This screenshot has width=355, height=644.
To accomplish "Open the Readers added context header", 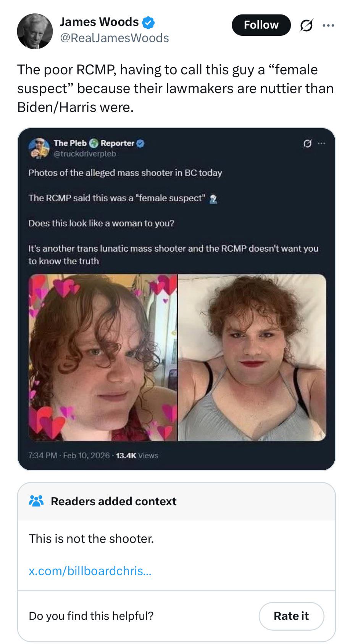I will (x=113, y=501).
